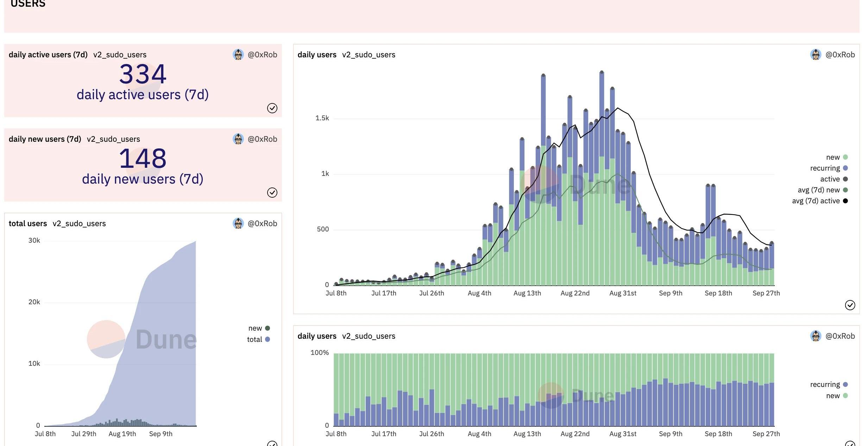Click 0xRob avatar on bottom daily users chart

[x=816, y=336]
